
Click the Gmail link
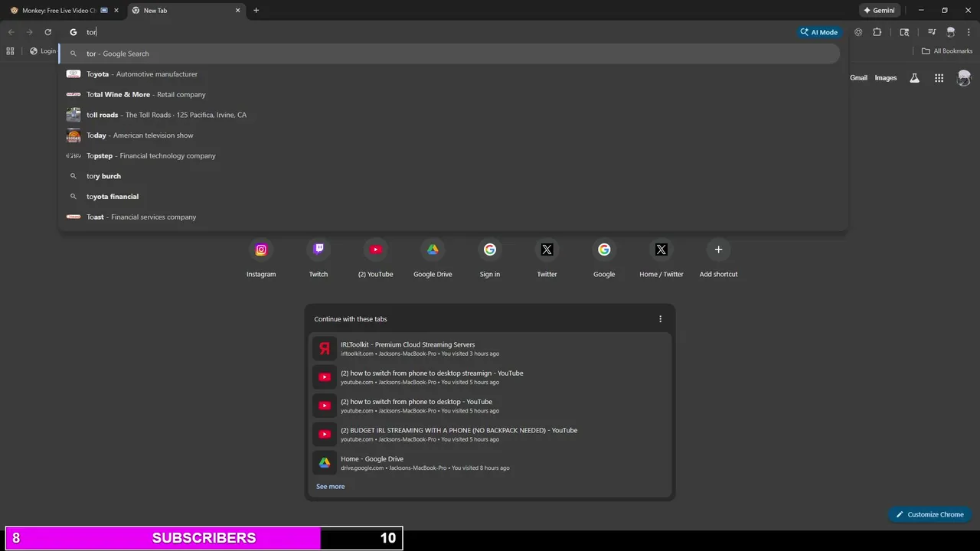858,78
